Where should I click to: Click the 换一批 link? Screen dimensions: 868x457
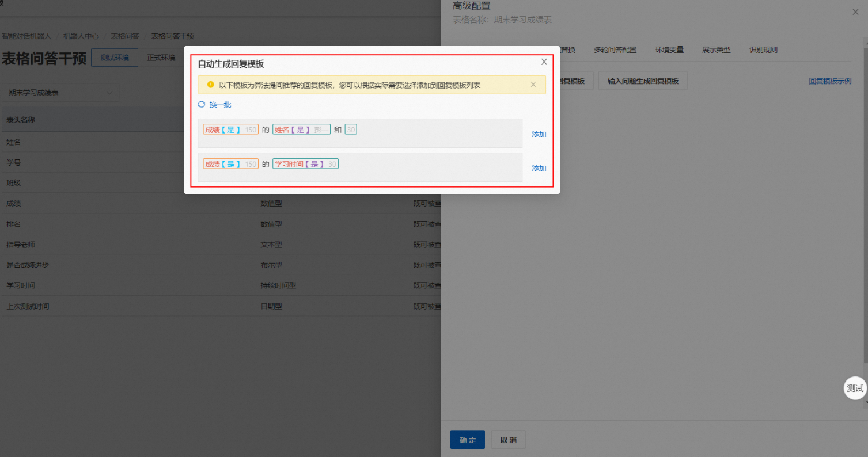tap(220, 105)
